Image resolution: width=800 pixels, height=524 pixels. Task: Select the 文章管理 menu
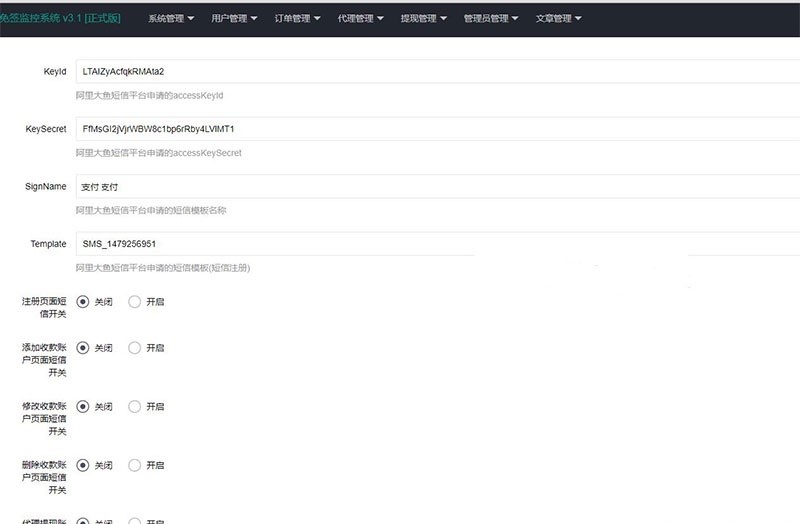click(x=558, y=18)
